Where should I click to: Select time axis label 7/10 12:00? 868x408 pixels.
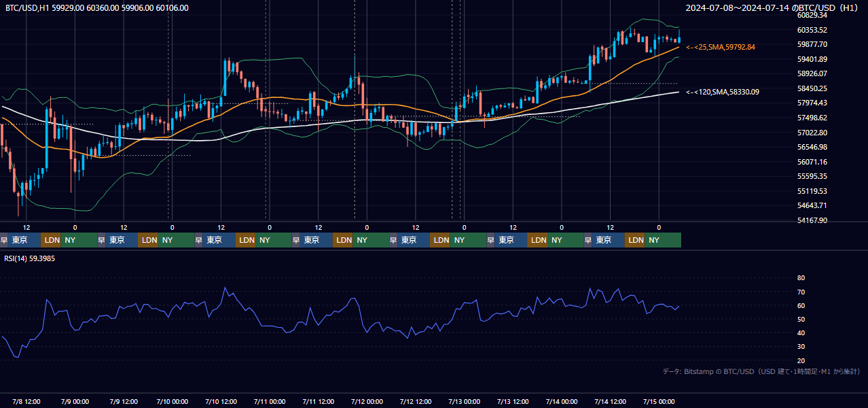tap(221, 401)
